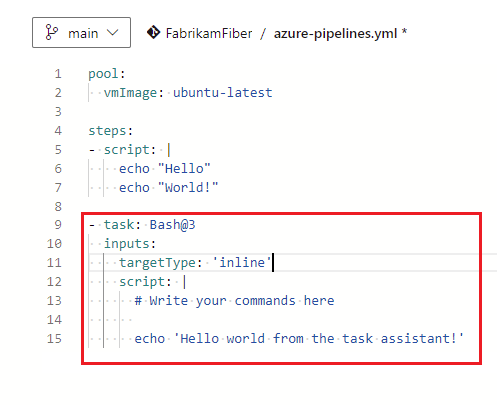The image size is (497, 405).
Task: Click the 'script:' key on line 12
Action: point(145,282)
